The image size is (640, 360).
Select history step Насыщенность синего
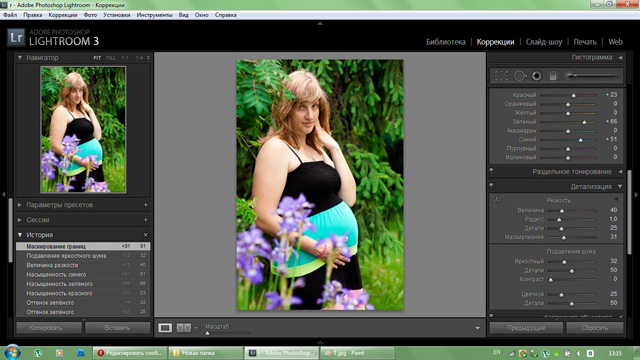pos(83,275)
